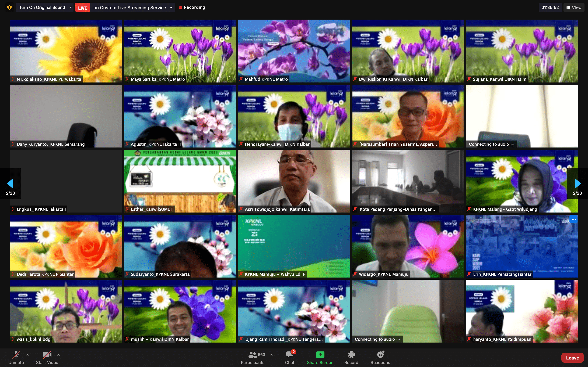The height and width of the screenshot is (367, 588).
Task: Open Original Sound dropdown arrow
Action: click(71, 8)
